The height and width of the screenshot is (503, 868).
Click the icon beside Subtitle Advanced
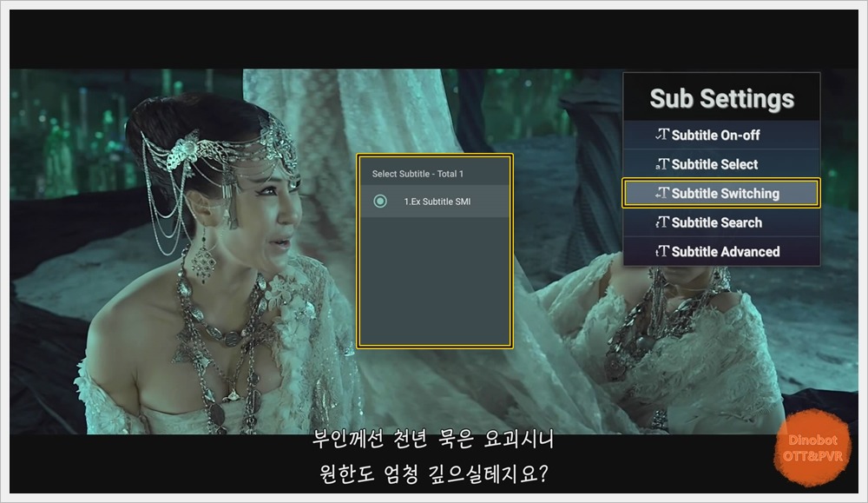pos(662,251)
